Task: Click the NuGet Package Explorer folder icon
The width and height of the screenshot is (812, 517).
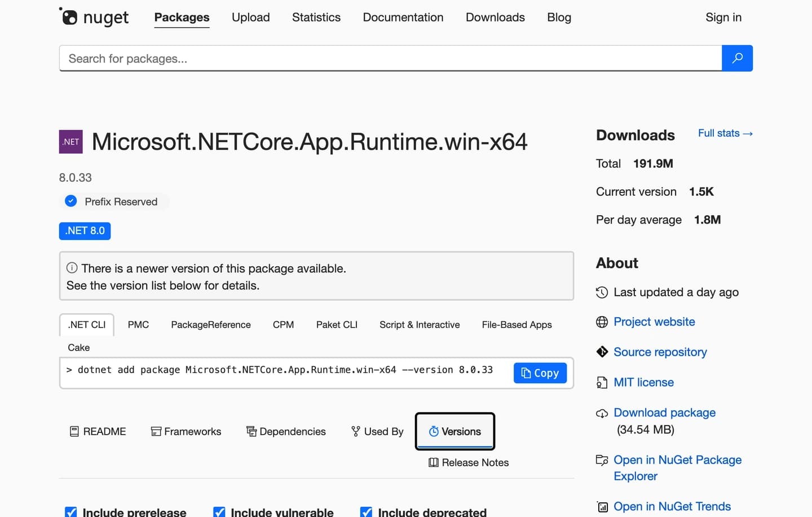Action: pos(602,460)
